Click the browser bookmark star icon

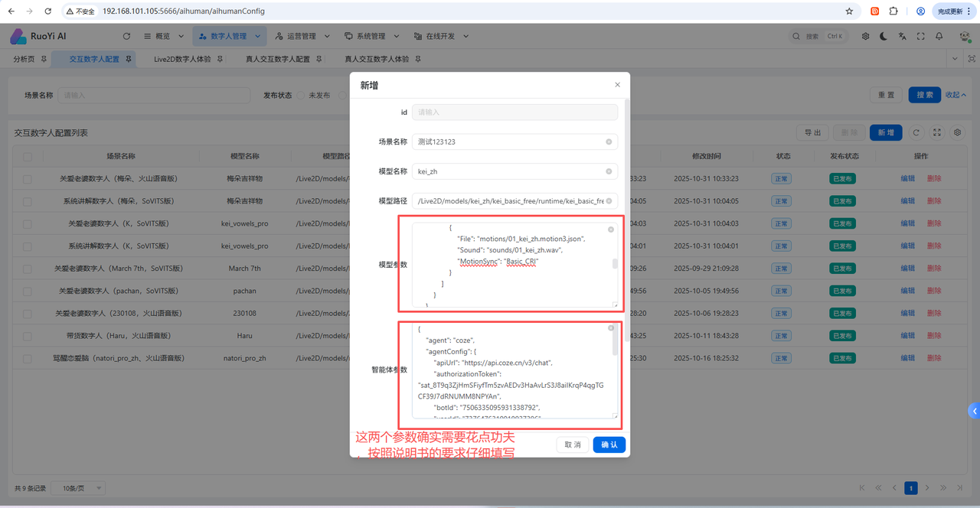click(x=849, y=11)
